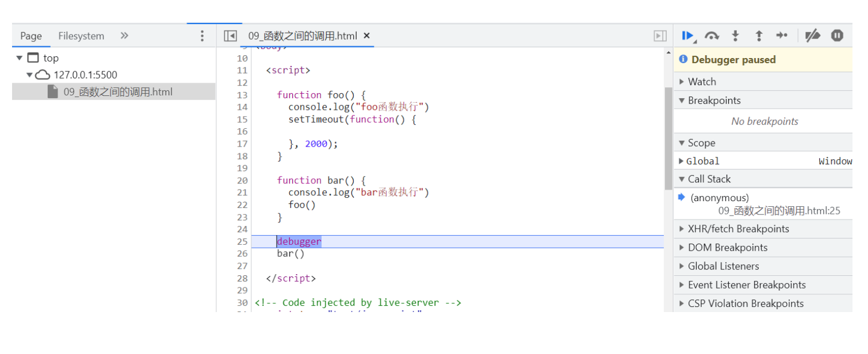Click the debugger sidebar scroll-up arrow

pos(668,52)
